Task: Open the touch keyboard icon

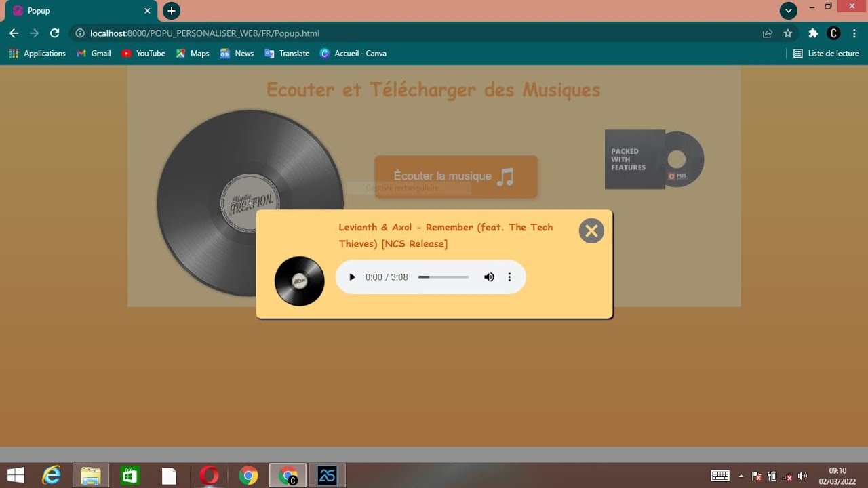Action: (720, 476)
